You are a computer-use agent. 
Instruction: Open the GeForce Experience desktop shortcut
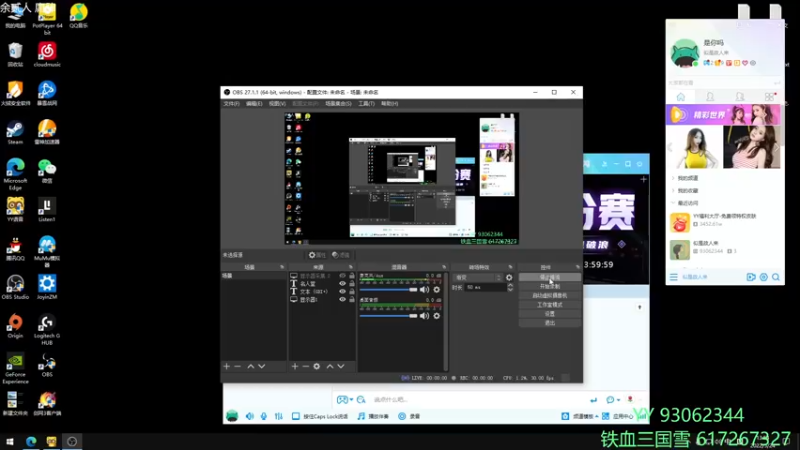15,368
